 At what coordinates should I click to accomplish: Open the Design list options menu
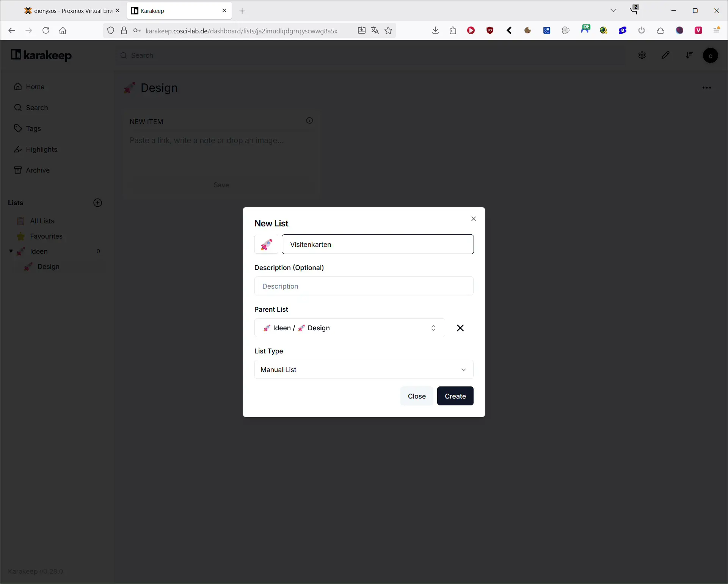point(707,88)
